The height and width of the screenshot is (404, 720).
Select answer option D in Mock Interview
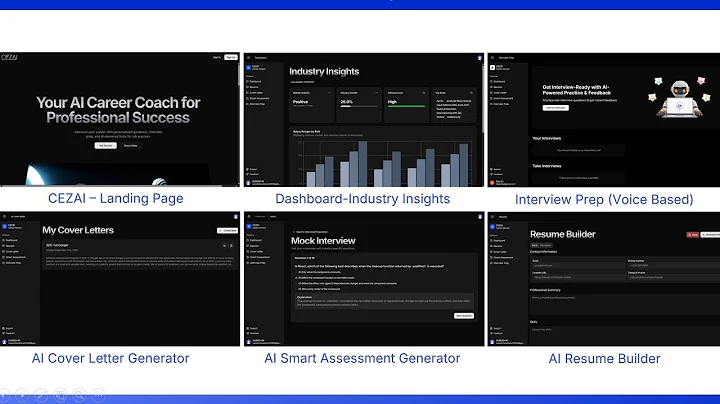319,289
